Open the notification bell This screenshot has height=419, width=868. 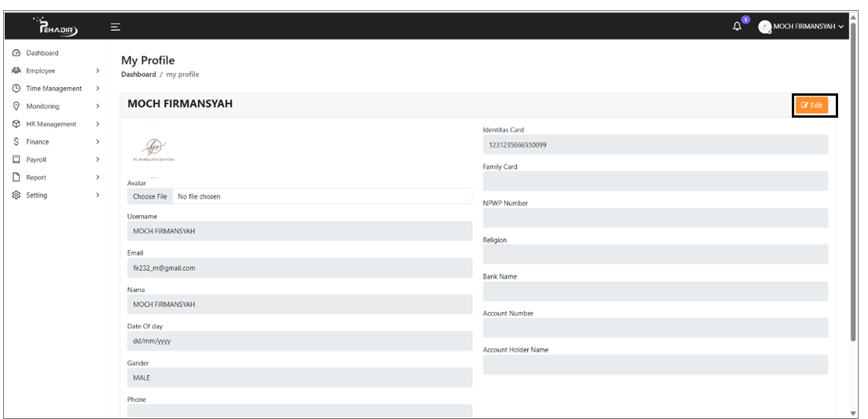click(737, 26)
